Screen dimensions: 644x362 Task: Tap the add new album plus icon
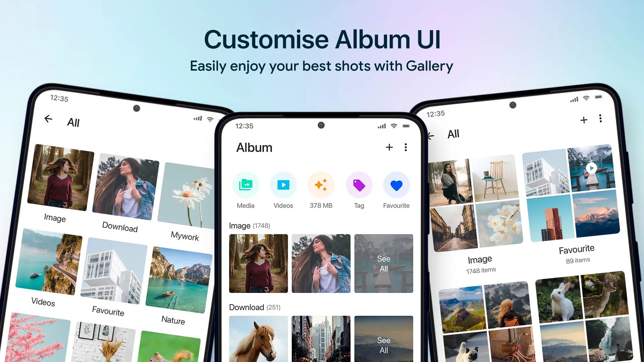point(389,147)
